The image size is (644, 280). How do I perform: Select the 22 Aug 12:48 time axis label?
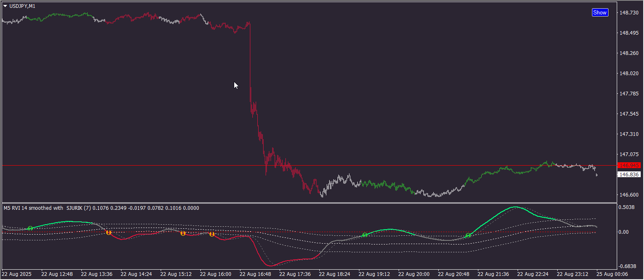click(x=57, y=274)
